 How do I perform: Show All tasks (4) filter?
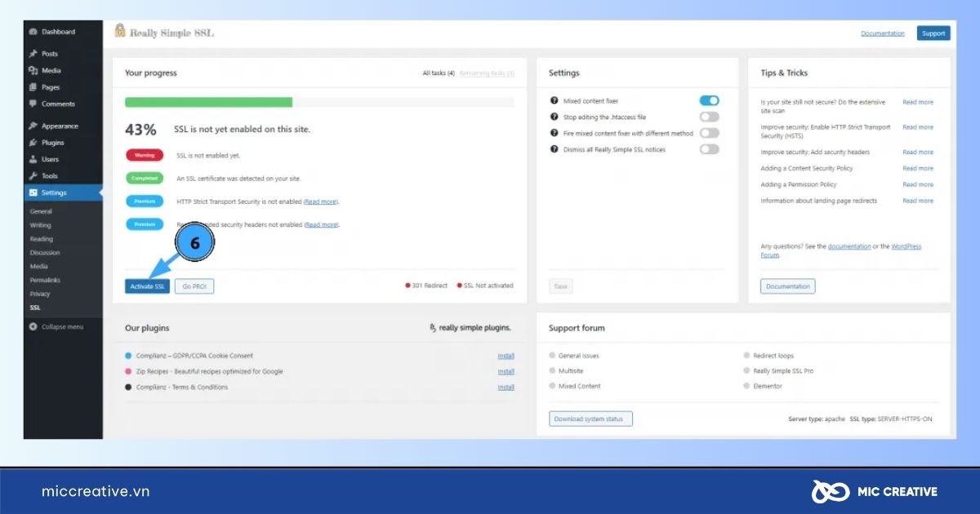tap(439, 73)
